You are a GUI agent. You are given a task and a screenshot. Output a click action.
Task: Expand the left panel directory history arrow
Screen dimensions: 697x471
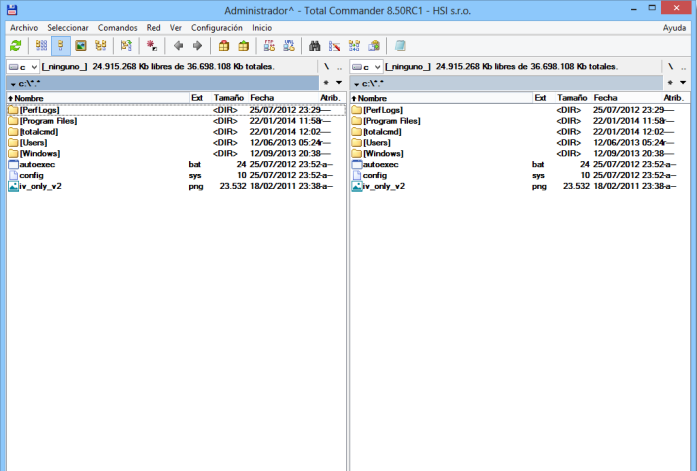tap(339, 83)
